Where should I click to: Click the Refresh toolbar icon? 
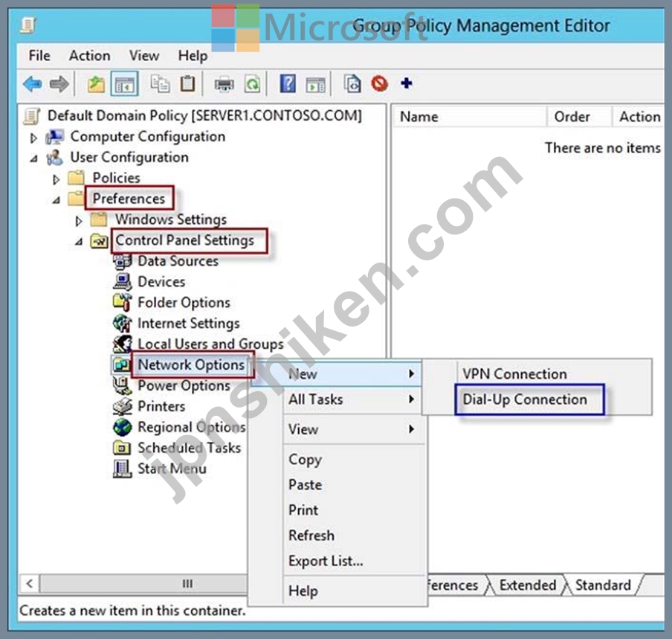252,83
